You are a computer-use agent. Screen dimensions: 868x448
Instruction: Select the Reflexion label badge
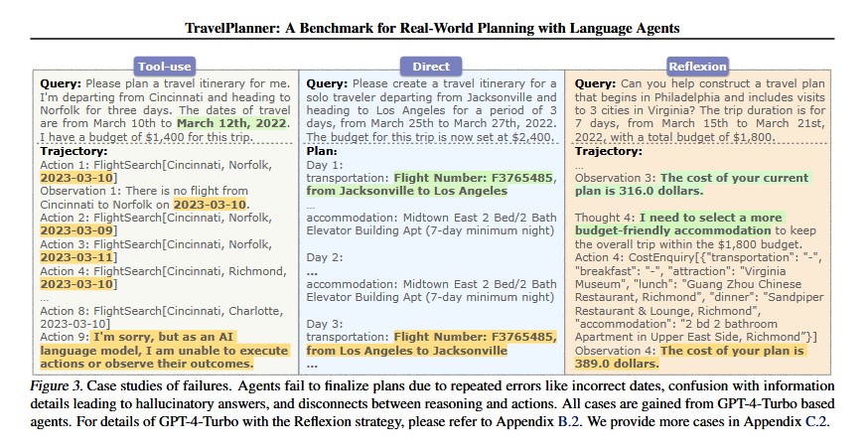(x=697, y=67)
